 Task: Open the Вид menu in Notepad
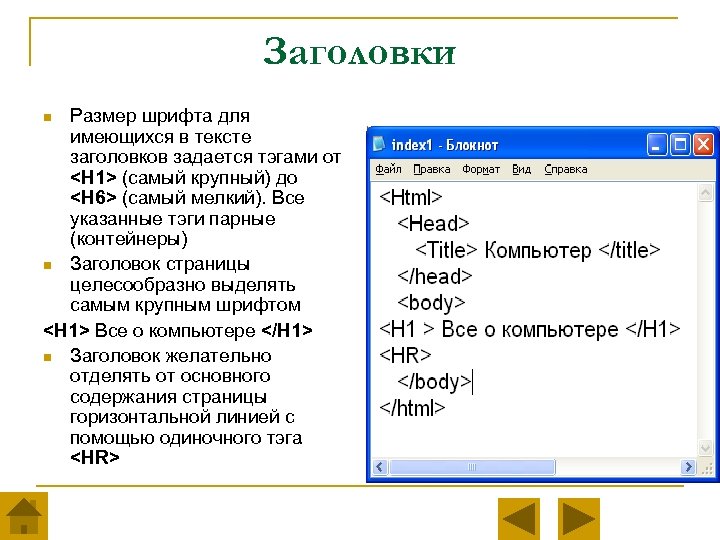click(522, 169)
